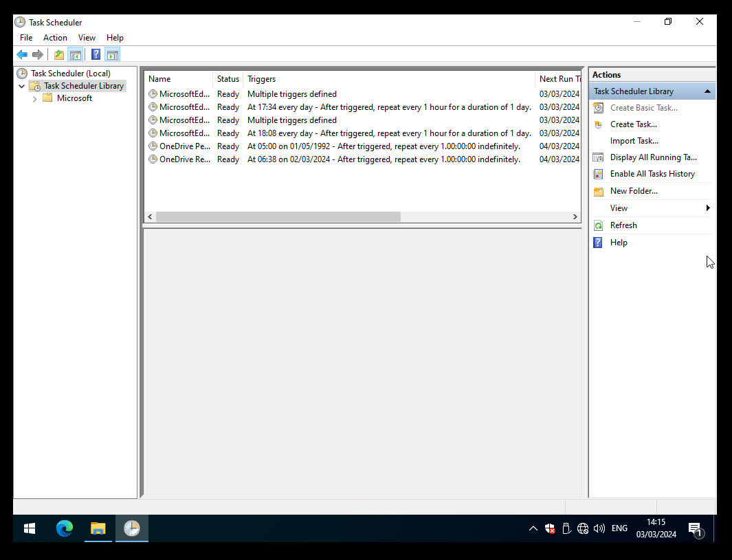Open the View submenu in the Actions pane
Image resolution: width=732 pixels, height=560 pixels.
click(619, 208)
